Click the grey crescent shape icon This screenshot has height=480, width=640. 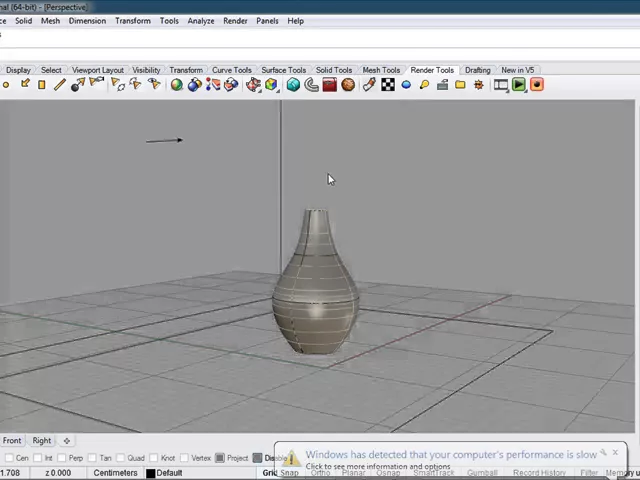pyautogui.click(x=311, y=84)
